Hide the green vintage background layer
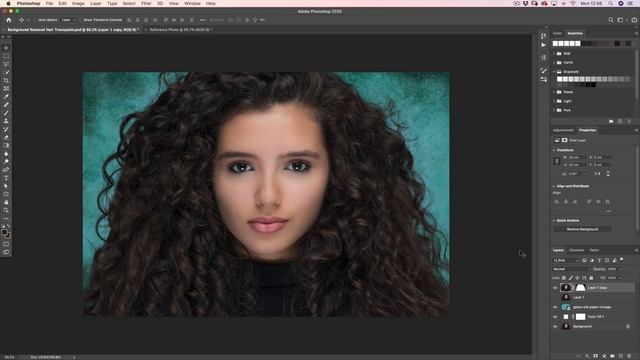This screenshot has width=640, height=360. (x=555, y=307)
